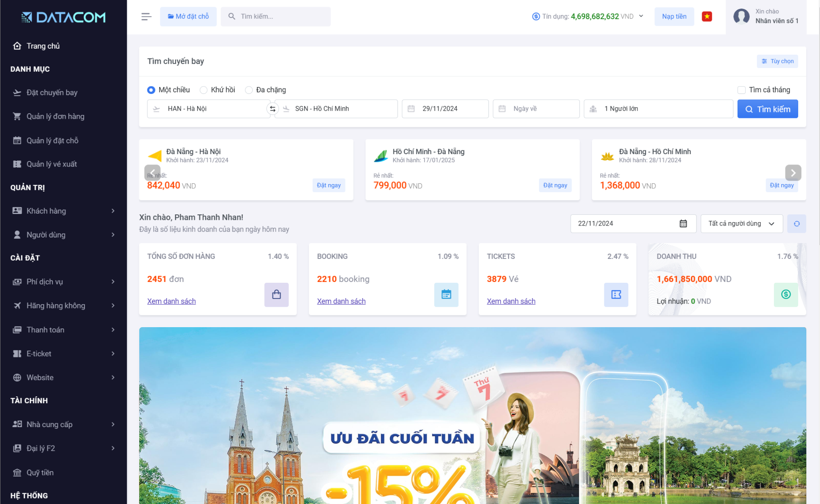Select the Đa chặng radio option

point(249,90)
